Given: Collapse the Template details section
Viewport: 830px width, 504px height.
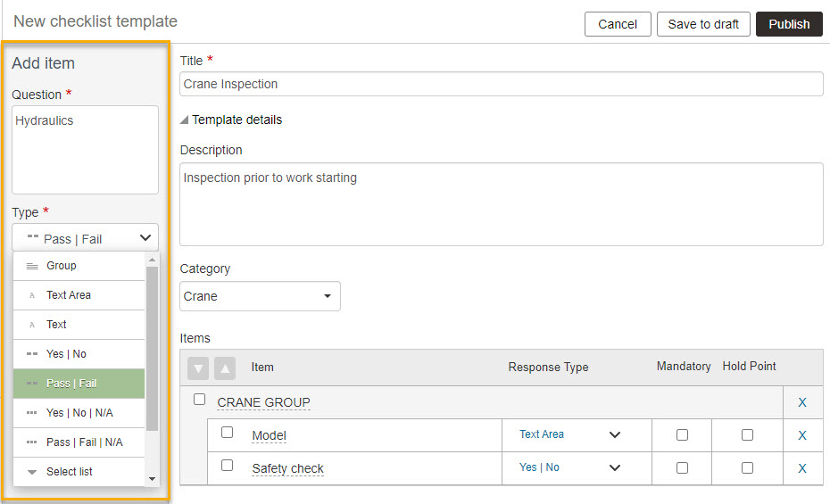Looking at the screenshot, I should pyautogui.click(x=184, y=120).
